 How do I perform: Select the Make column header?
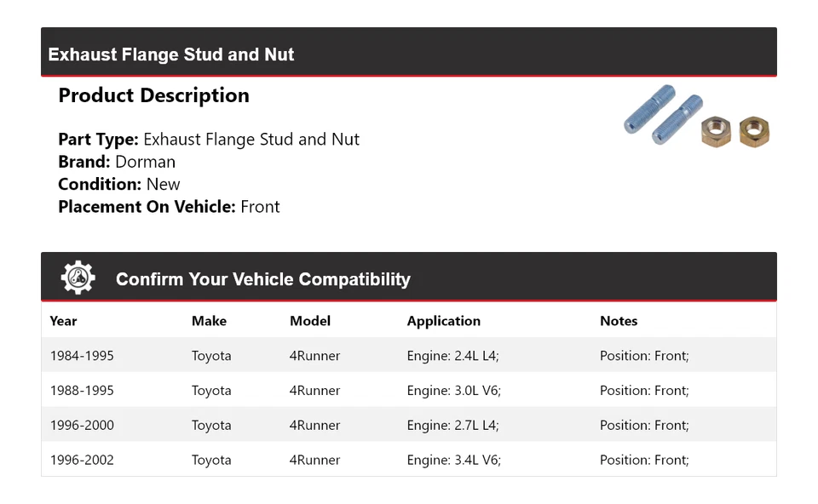coord(209,321)
